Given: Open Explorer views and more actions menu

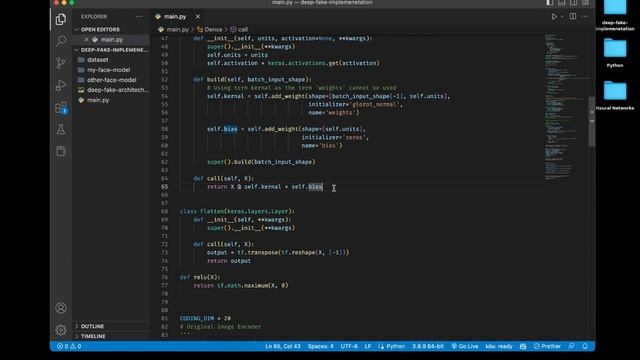Looking at the screenshot, I should point(139,17).
